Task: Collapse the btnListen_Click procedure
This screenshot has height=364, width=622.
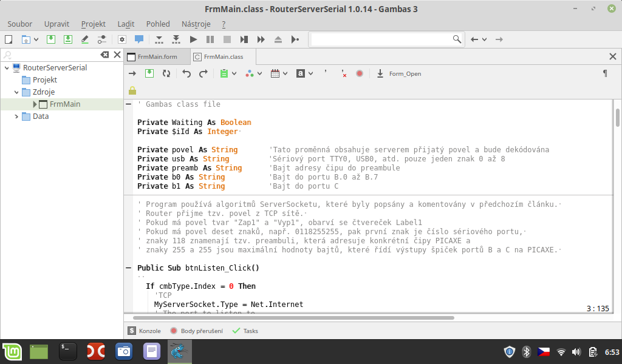Action: [128, 268]
